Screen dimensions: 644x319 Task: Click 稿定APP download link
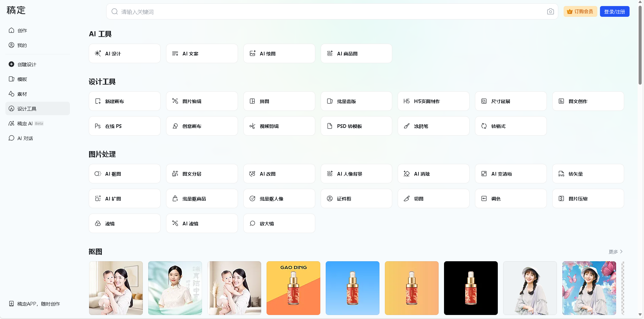pyautogui.click(x=38, y=304)
